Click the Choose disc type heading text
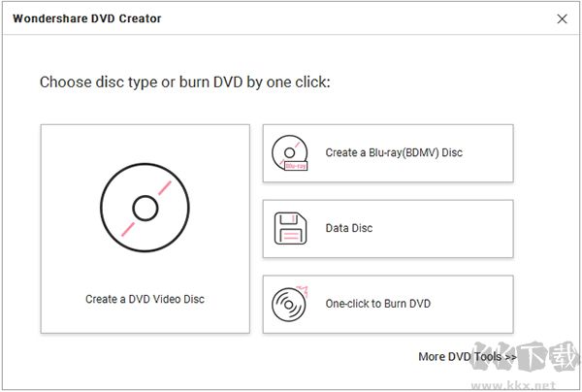Screen dimensions: 582x392 tap(184, 82)
